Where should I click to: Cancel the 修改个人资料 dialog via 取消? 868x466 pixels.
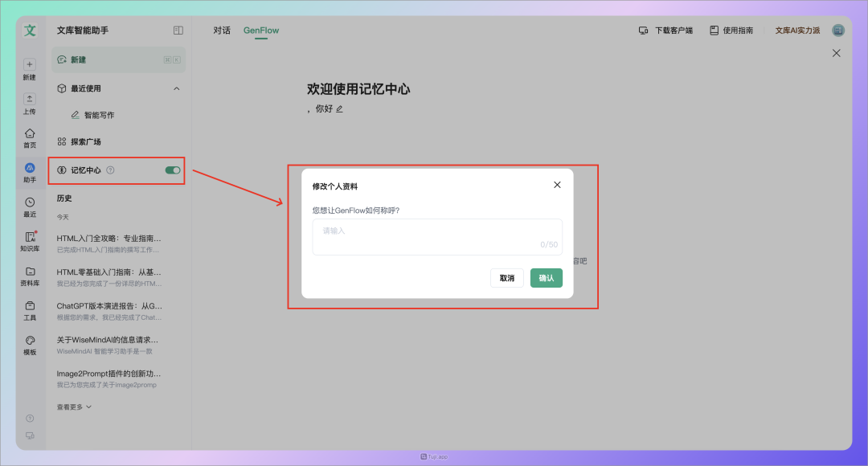coord(506,277)
